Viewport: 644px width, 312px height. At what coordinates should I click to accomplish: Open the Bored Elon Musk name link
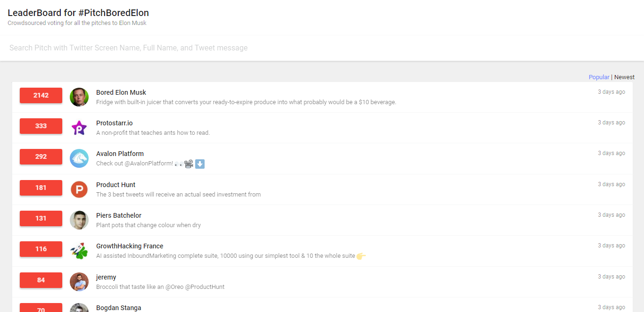point(121,92)
